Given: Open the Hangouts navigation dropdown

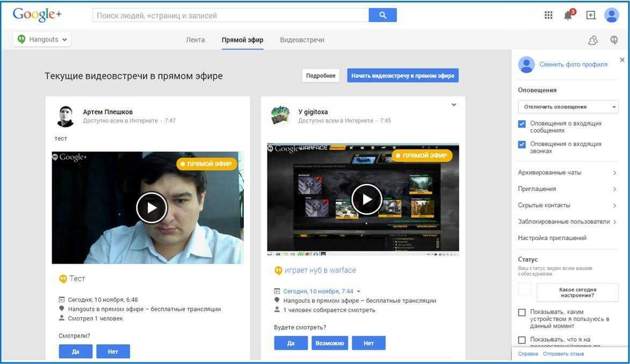Looking at the screenshot, I should tap(42, 40).
